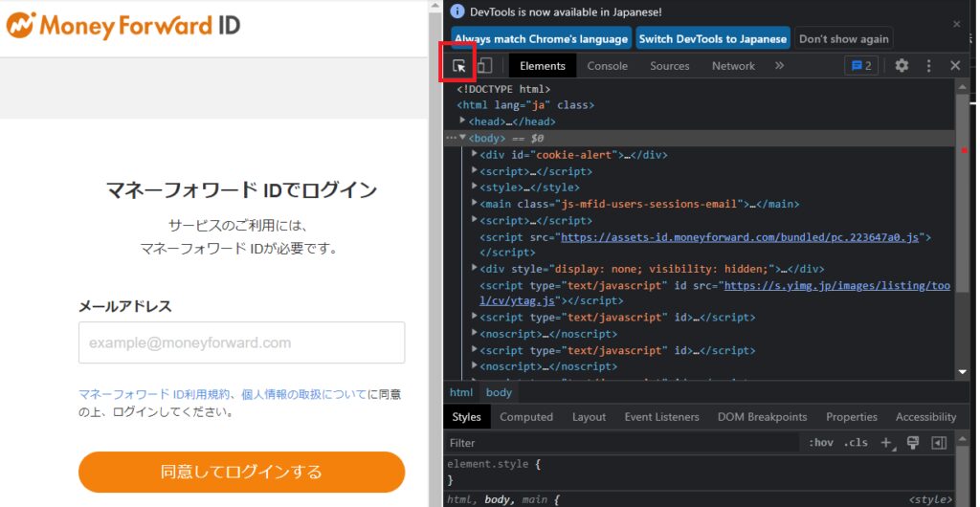Open the マネーフォワード ID利用規約 link
This screenshot has width=980, height=507.
(x=155, y=395)
